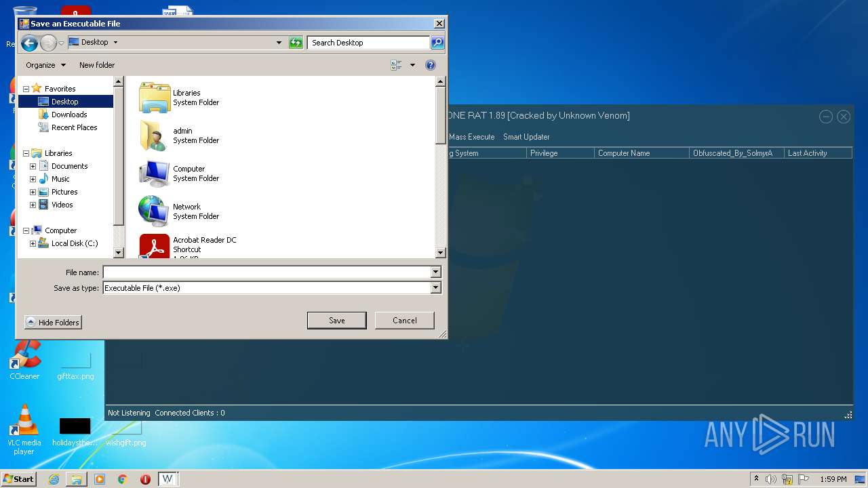Expand the Documents library node
Viewport: 868px width, 488px height.
33,166
